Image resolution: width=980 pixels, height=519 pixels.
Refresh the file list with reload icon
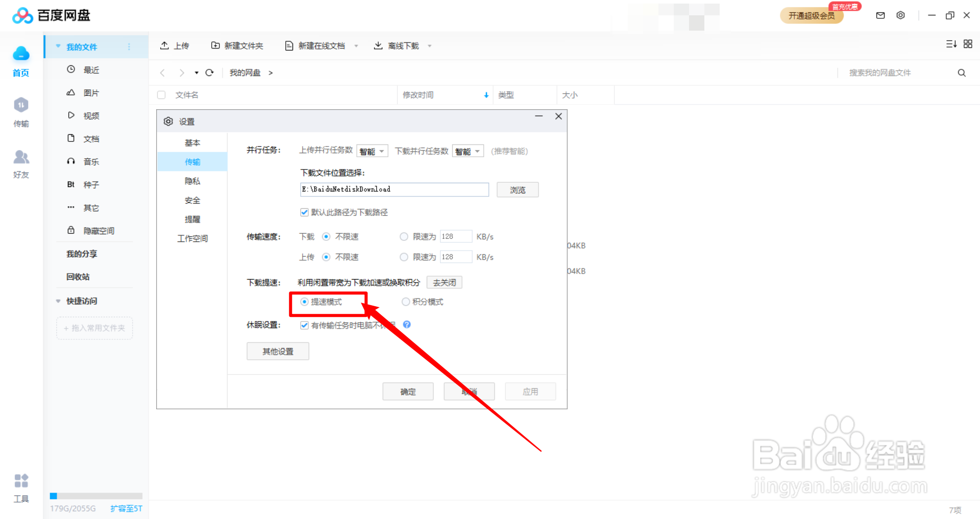[x=209, y=72]
